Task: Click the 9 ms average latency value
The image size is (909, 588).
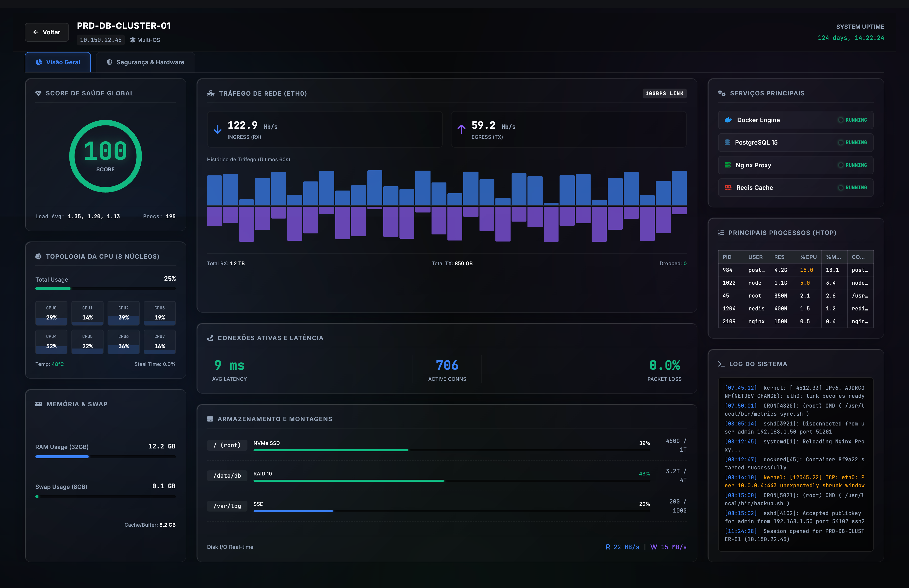Action: click(229, 365)
